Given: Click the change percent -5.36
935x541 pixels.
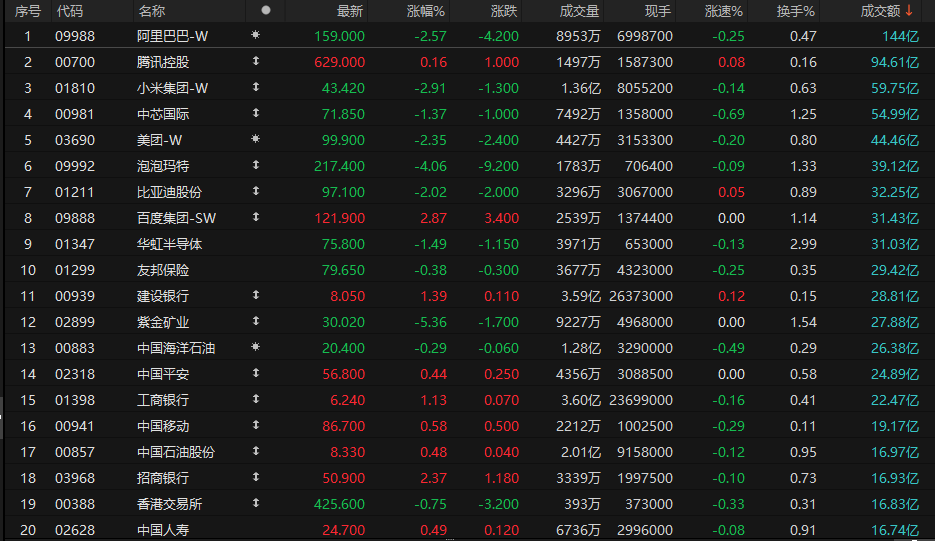Looking at the screenshot, I should [431, 322].
